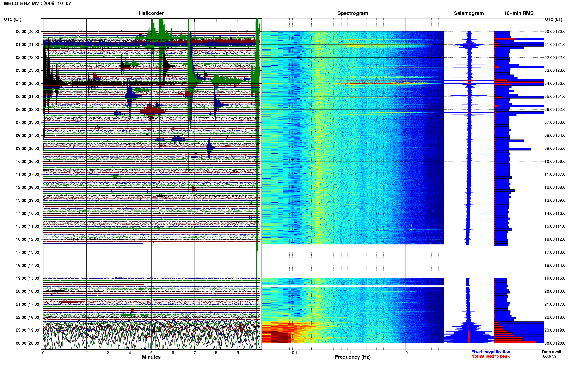The width and height of the screenshot is (588, 368).
Task: Click the '02:00 (22:00)' left time label
Action: (28, 58)
